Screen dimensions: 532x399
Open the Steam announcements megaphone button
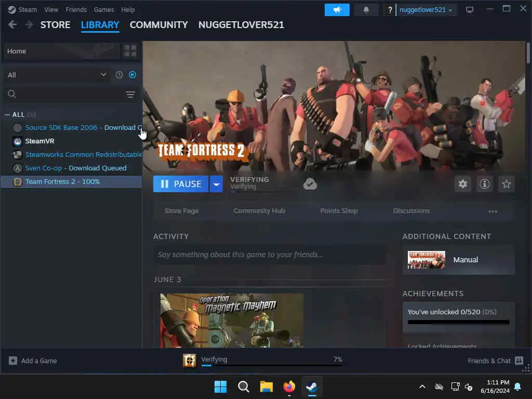click(x=337, y=10)
